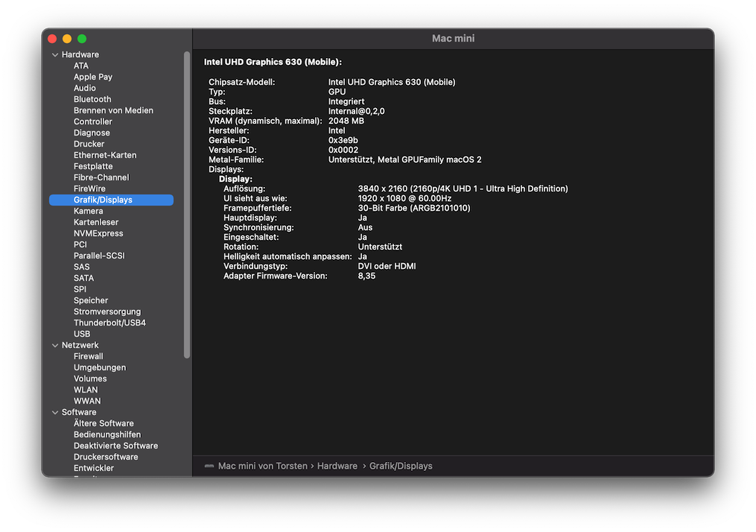Open WLAN under Netzwerk

[86, 390]
